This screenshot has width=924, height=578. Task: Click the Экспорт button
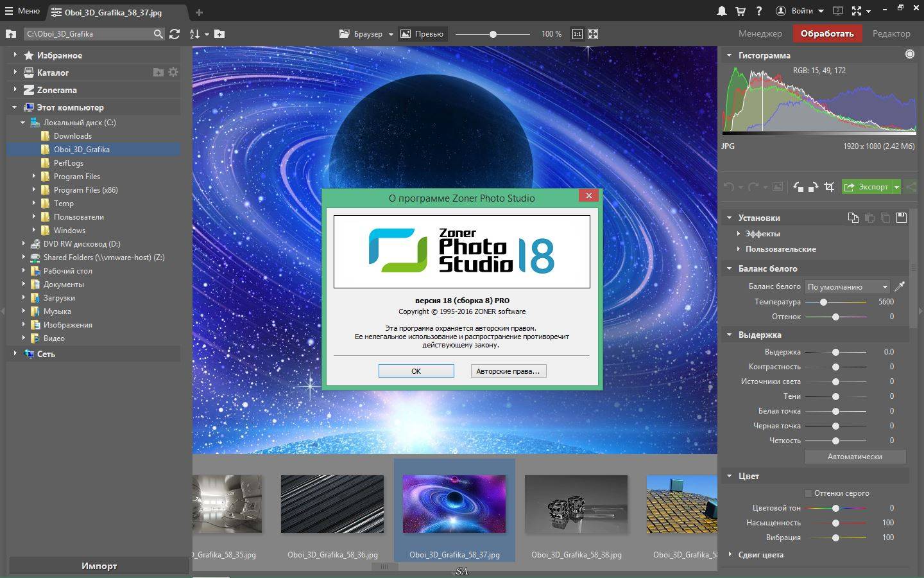point(866,187)
